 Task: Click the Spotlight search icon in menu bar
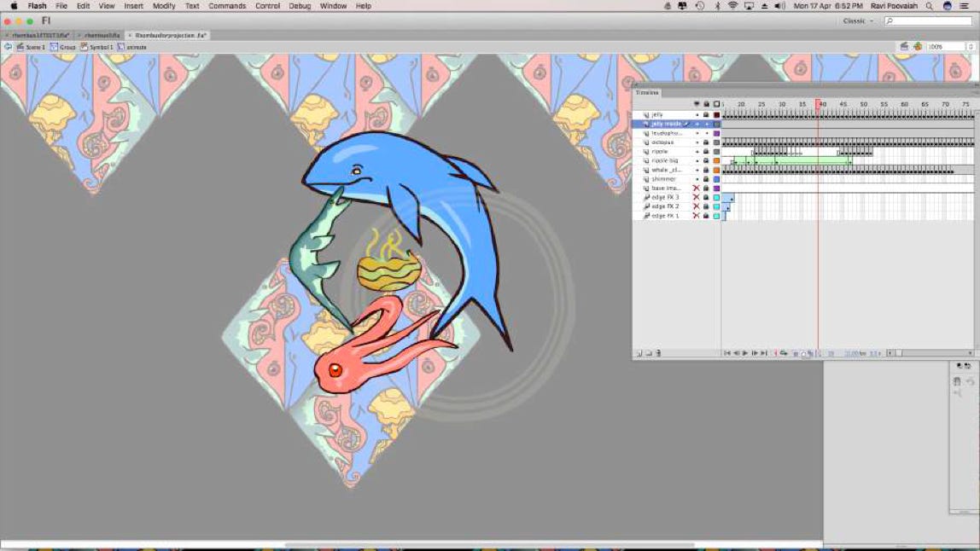click(x=929, y=6)
